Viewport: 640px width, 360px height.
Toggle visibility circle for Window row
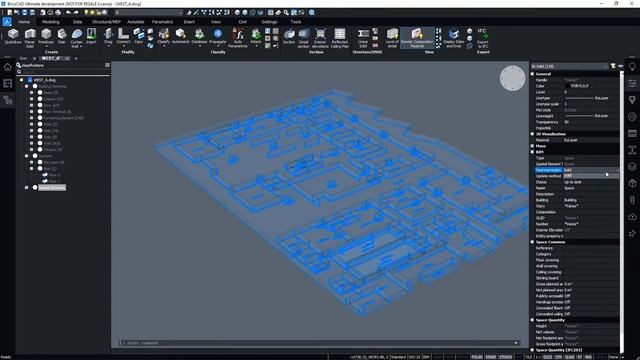point(40,150)
